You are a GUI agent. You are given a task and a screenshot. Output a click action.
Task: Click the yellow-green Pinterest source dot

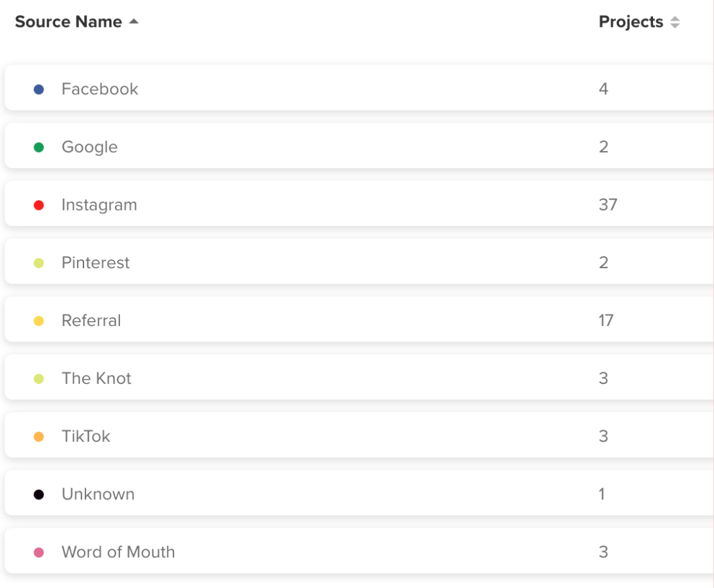click(x=39, y=263)
